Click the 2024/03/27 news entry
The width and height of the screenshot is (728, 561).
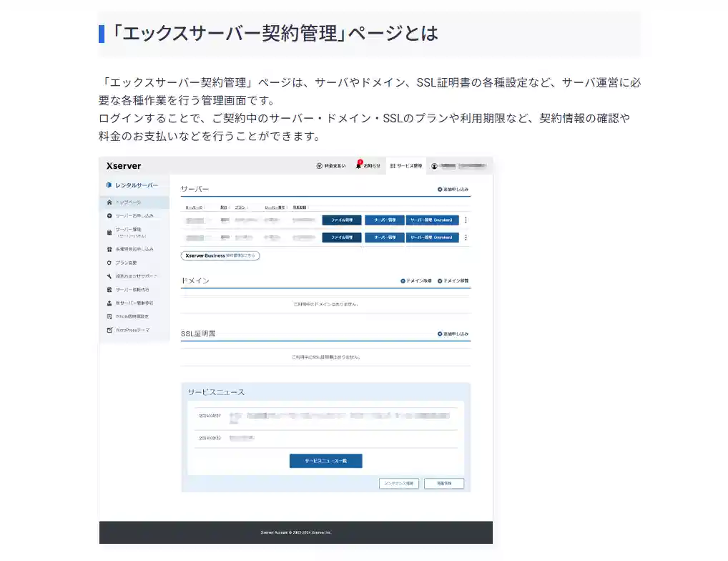326,417
